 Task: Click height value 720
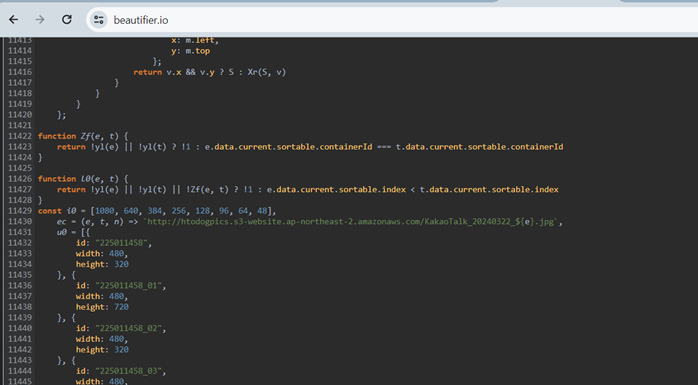122,307
